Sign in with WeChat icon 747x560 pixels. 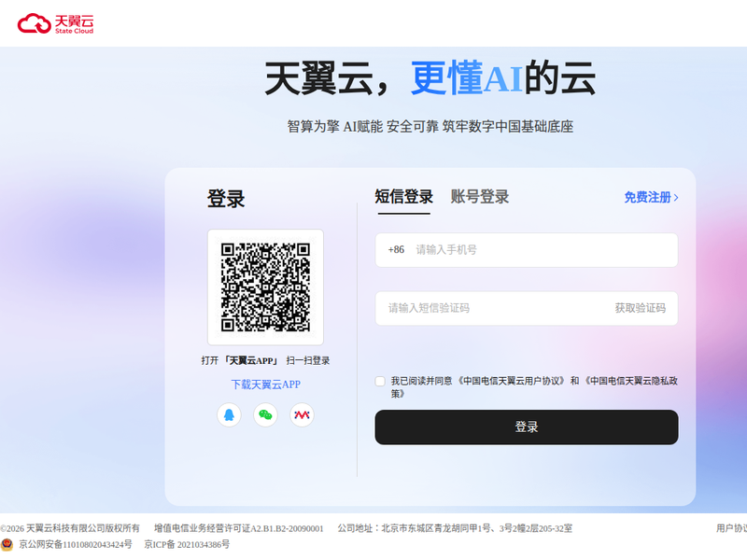(x=265, y=414)
